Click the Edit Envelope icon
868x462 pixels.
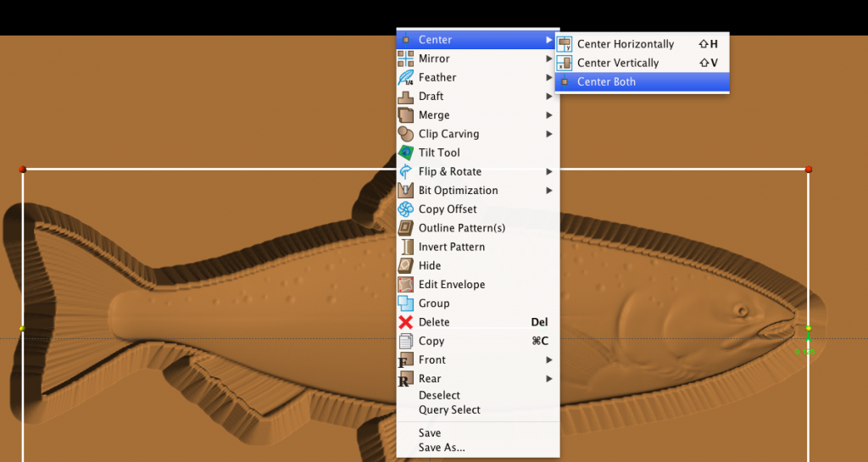tap(406, 284)
